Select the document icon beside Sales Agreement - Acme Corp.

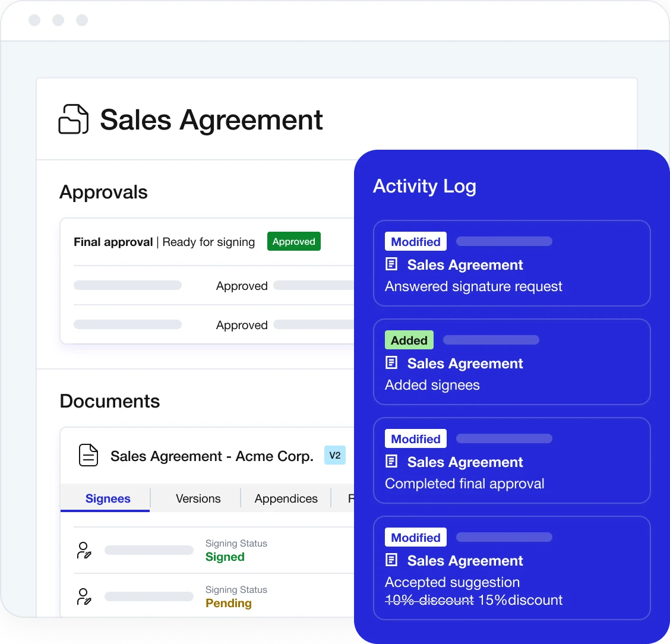(x=88, y=455)
